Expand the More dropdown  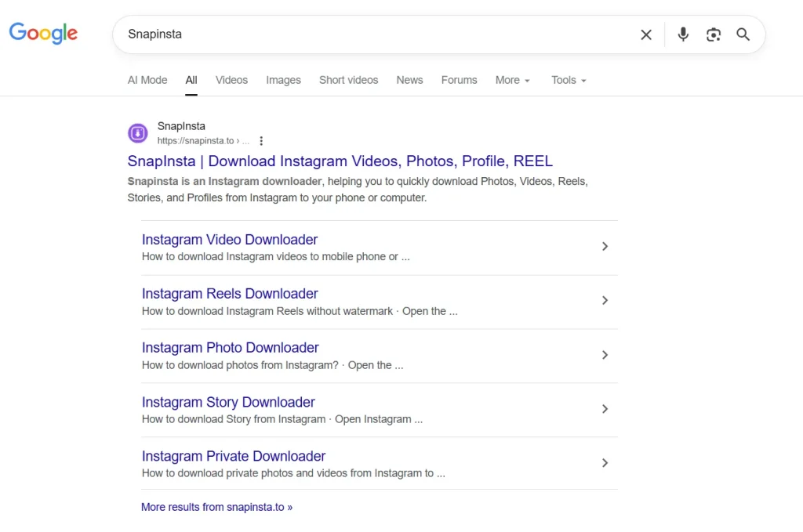tap(512, 81)
